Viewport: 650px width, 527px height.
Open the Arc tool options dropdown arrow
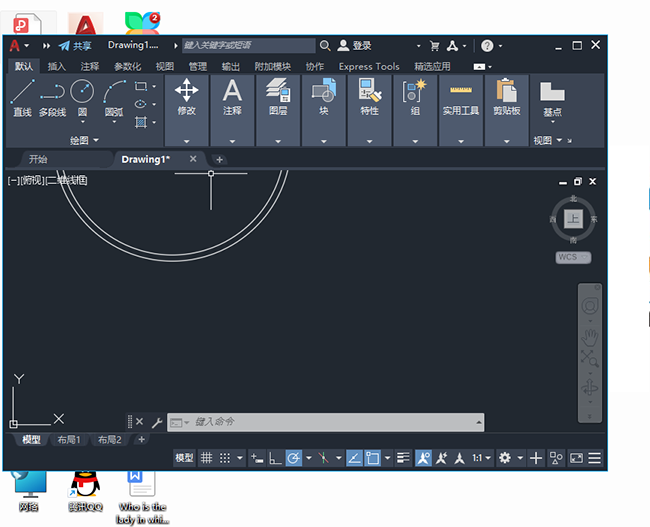(114, 122)
